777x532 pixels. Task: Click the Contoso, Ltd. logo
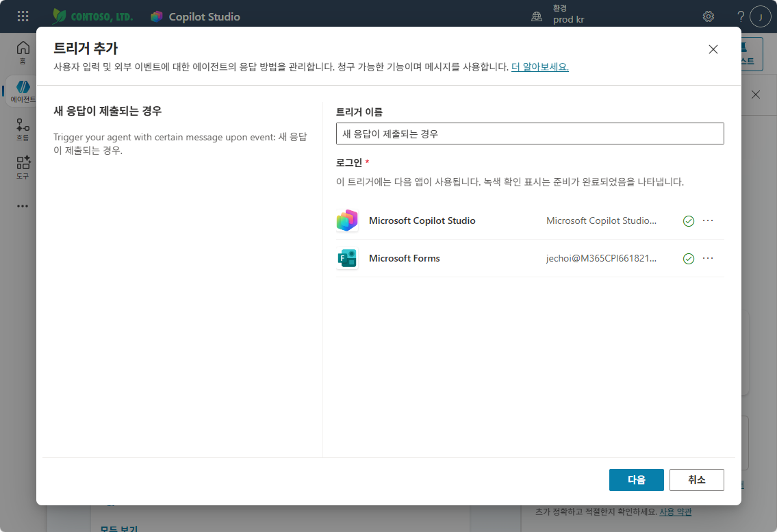[92, 16]
